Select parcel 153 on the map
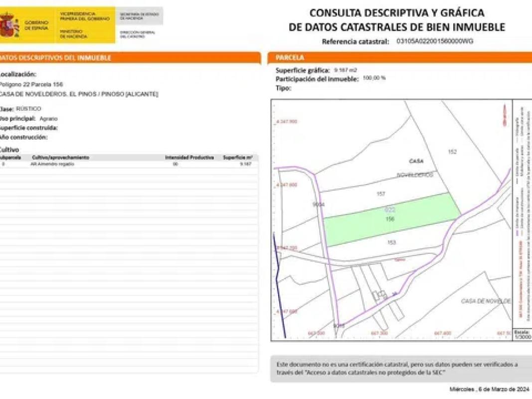Image resolution: width=532 pixels, height=399 pixels. pos(391,242)
